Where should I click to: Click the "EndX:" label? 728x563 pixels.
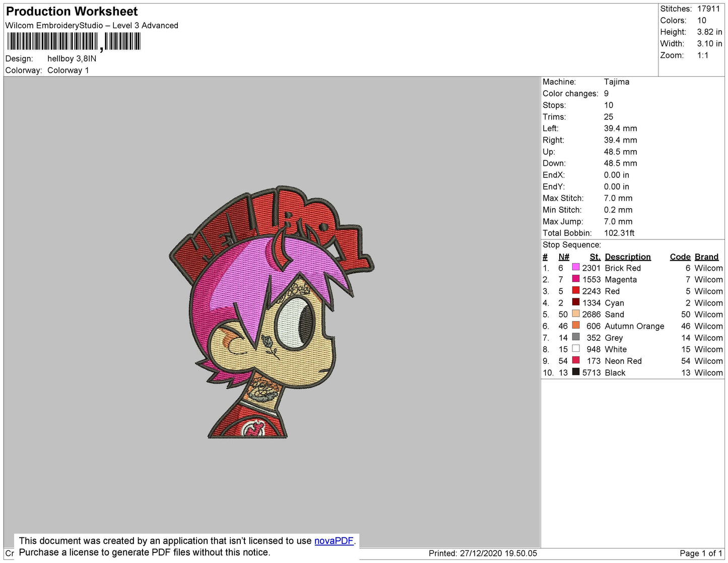(554, 175)
